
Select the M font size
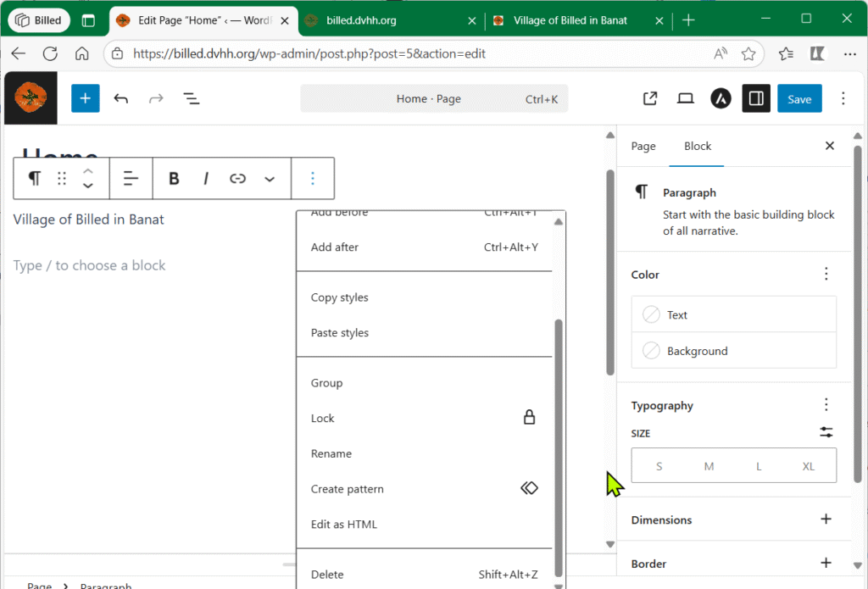click(709, 466)
